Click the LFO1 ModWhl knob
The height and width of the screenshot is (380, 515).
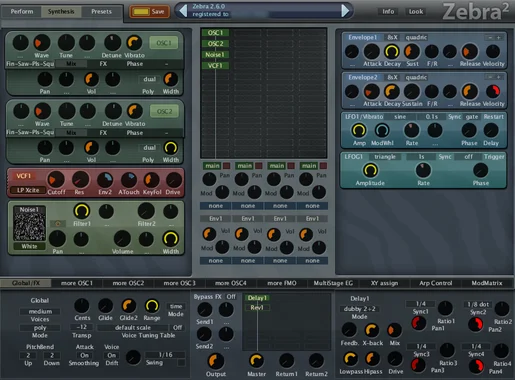(x=382, y=130)
